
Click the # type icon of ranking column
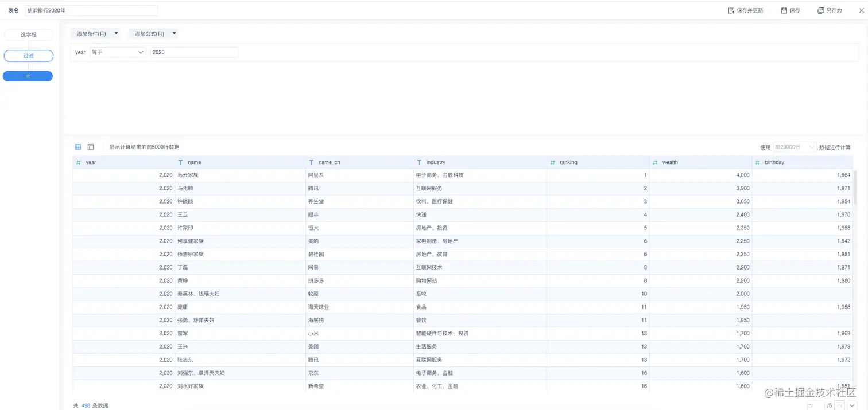(553, 162)
